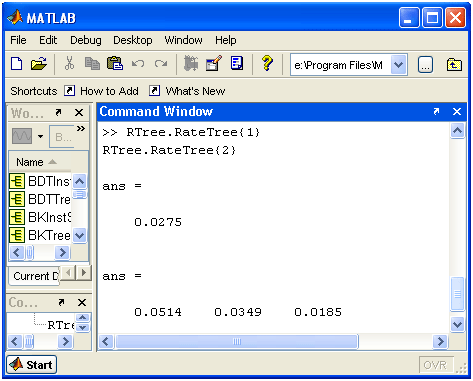Open the Help menu
This screenshot has height=381, width=473.
click(x=226, y=40)
